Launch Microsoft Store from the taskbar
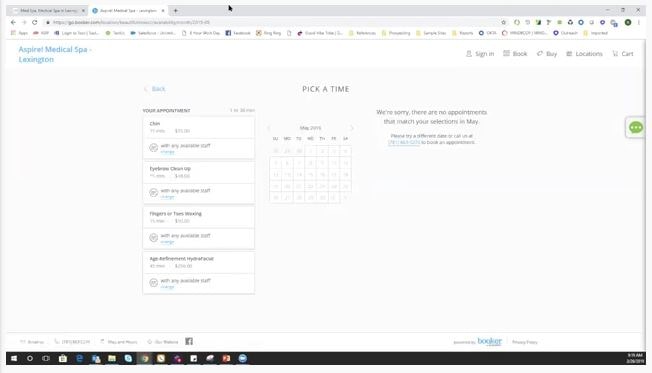The width and height of the screenshot is (652, 373). pos(63,358)
